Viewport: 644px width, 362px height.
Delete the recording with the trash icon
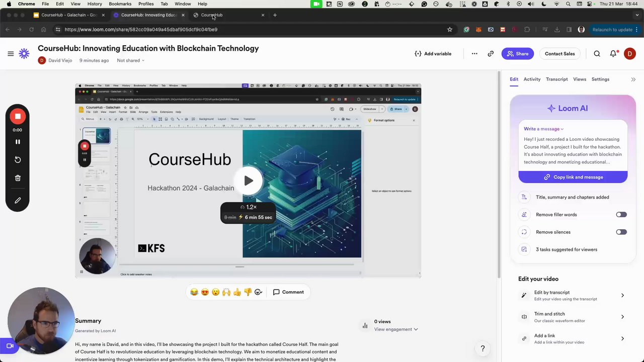[18, 178]
